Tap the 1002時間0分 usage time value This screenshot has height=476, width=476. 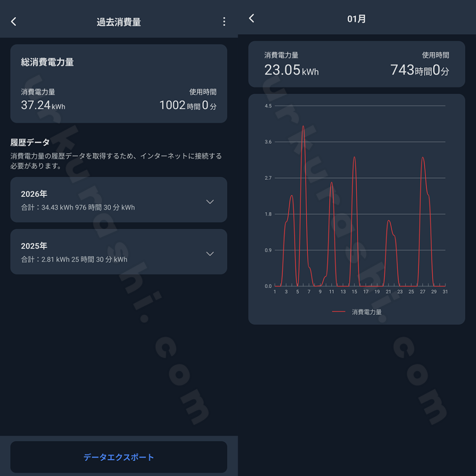188,106
